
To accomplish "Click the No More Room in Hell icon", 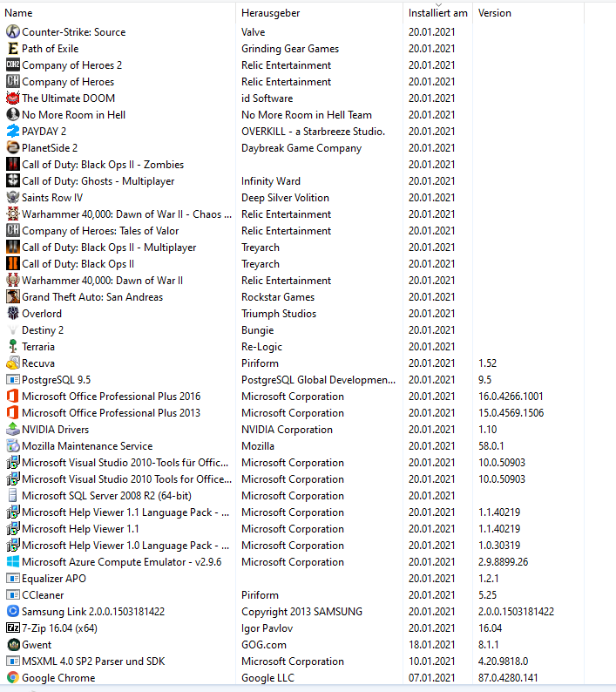I will click(13, 115).
